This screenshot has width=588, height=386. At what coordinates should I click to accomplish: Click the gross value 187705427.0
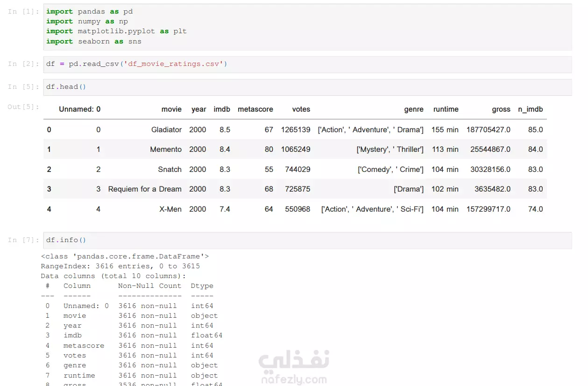point(489,129)
